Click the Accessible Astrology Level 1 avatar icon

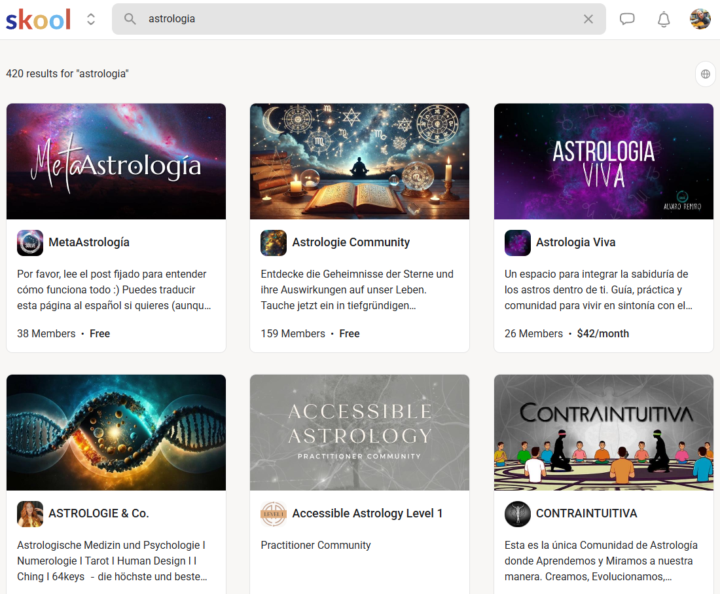[273, 514]
